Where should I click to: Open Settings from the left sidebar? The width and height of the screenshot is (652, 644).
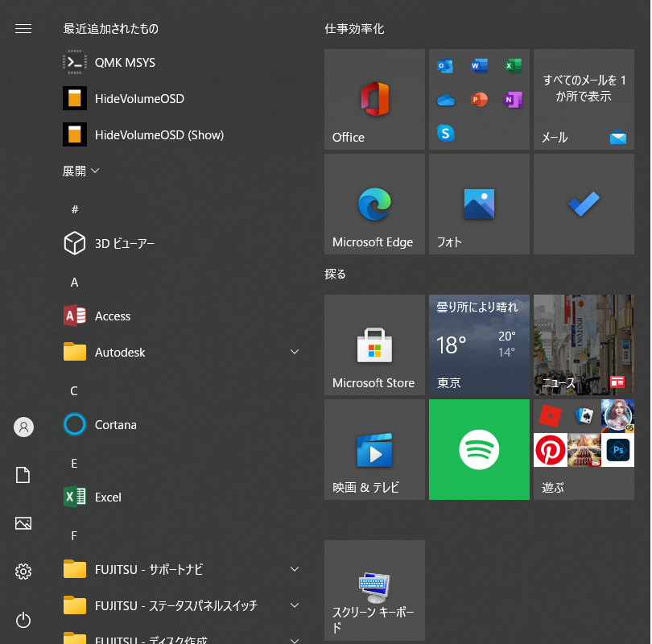click(23, 572)
